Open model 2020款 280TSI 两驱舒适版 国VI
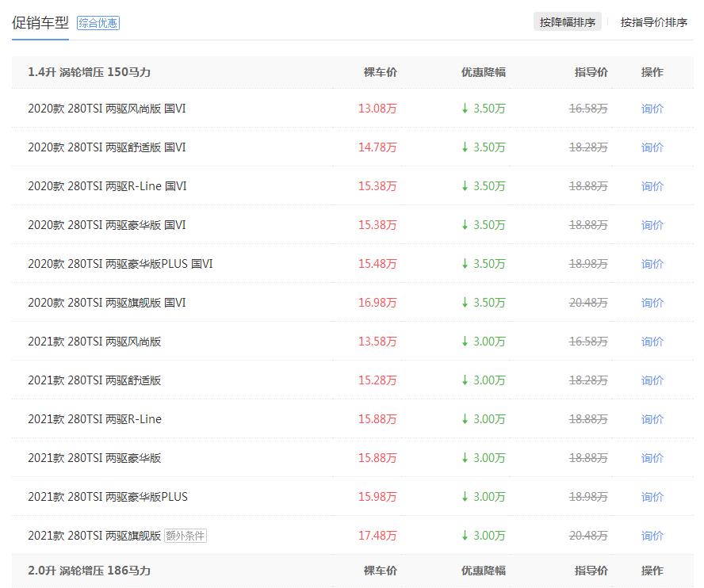The height and width of the screenshot is (588, 704). (106, 147)
